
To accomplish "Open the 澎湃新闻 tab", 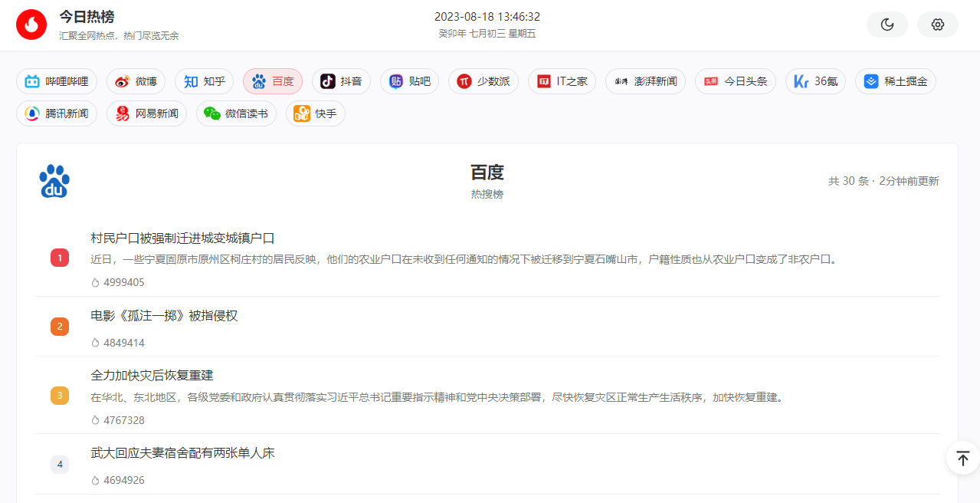I will coord(645,81).
